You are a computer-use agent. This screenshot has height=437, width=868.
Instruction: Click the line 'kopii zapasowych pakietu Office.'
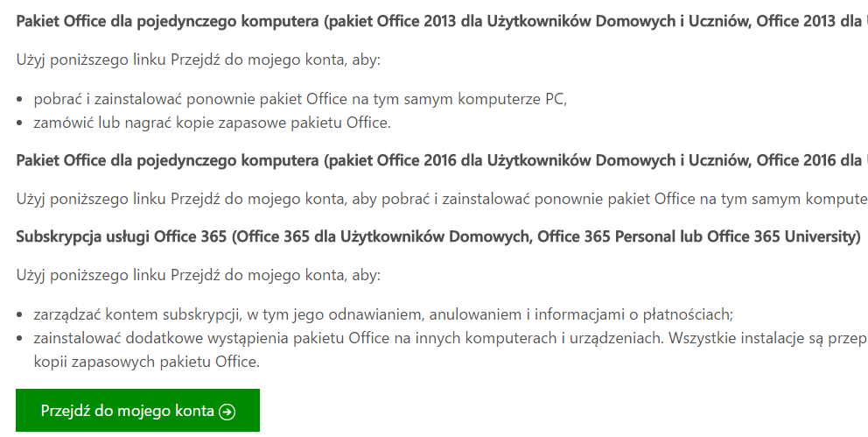click(x=147, y=362)
